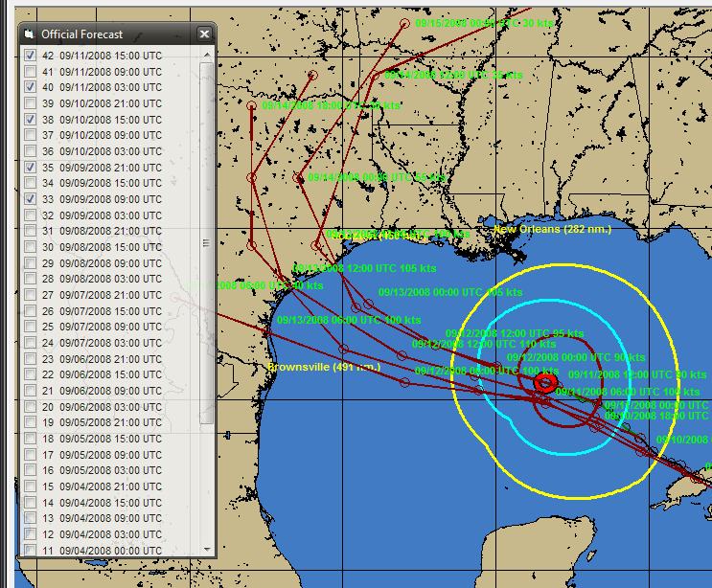Image resolution: width=712 pixels, height=588 pixels.
Task: Click the forecast list scroll-up arrow
Action: (x=206, y=55)
